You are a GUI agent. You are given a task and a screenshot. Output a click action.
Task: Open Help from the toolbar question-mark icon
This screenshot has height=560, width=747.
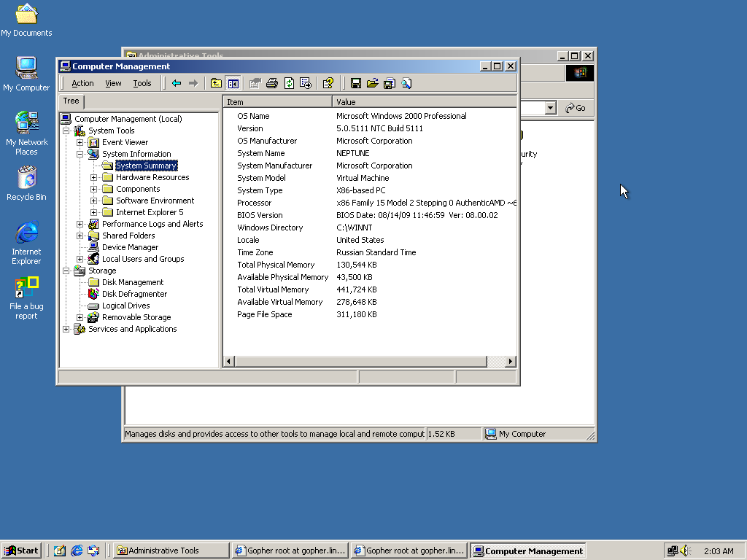click(328, 83)
